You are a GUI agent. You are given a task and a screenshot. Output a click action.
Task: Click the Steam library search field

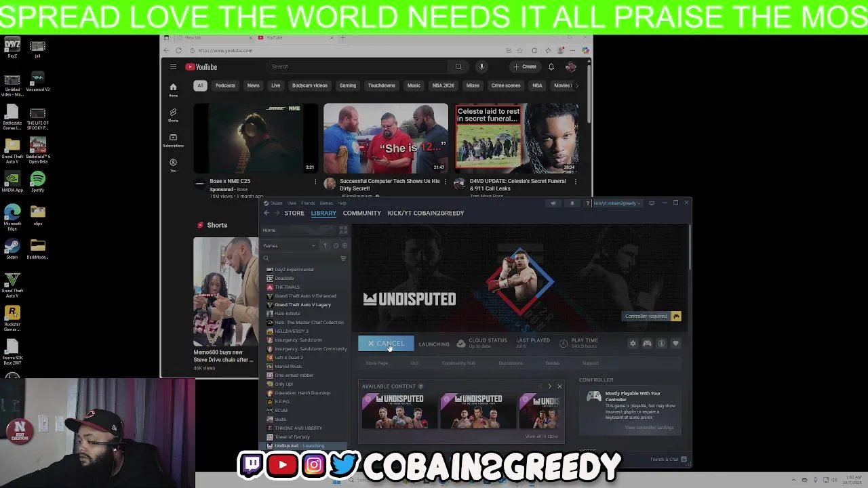click(x=300, y=258)
